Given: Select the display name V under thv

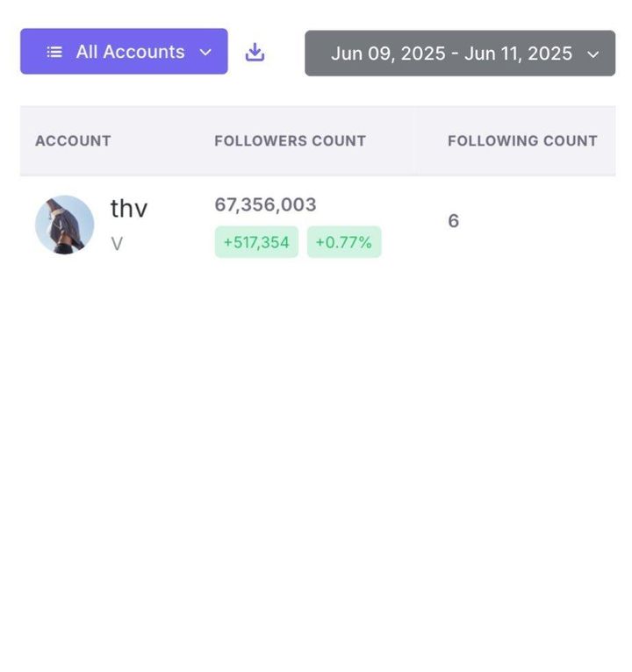Looking at the screenshot, I should point(117,244).
